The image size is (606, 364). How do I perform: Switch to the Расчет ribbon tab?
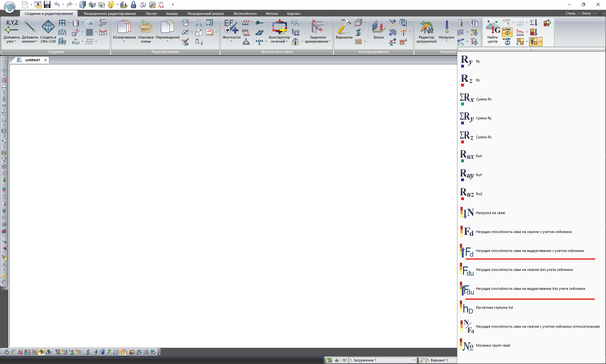(151, 14)
